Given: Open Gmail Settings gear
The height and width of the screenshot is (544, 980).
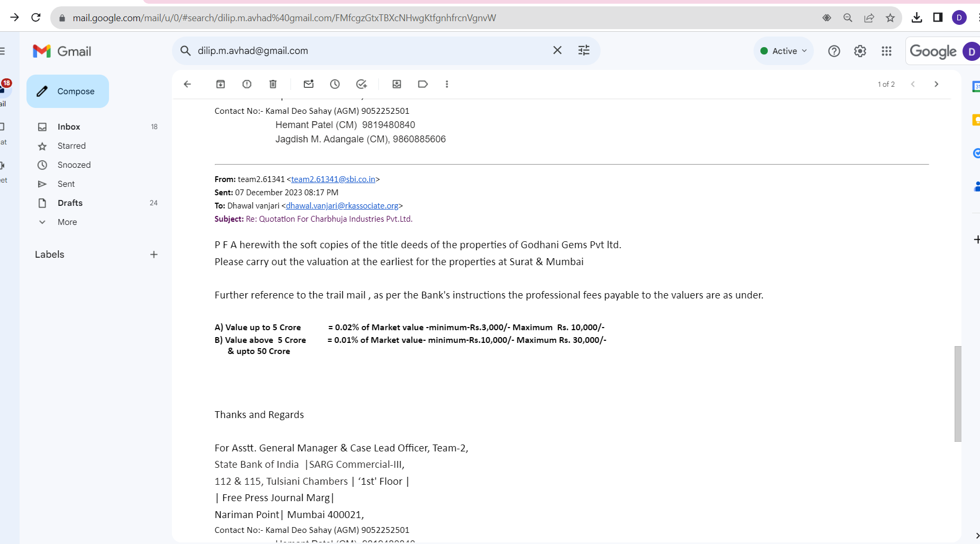Looking at the screenshot, I should [860, 51].
